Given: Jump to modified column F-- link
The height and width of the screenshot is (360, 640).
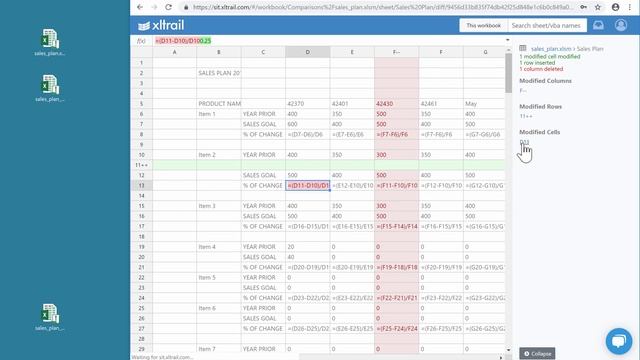Looking at the screenshot, I should pyautogui.click(x=523, y=91).
